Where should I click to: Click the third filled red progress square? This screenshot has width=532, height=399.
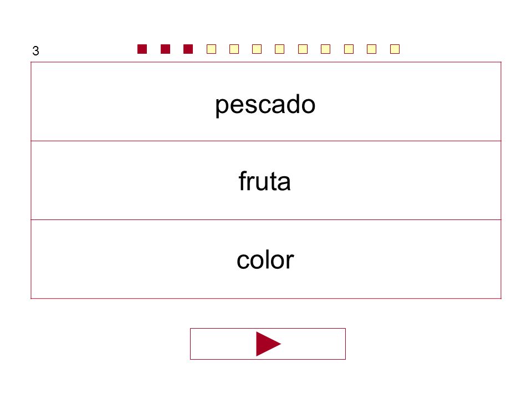pos(188,49)
